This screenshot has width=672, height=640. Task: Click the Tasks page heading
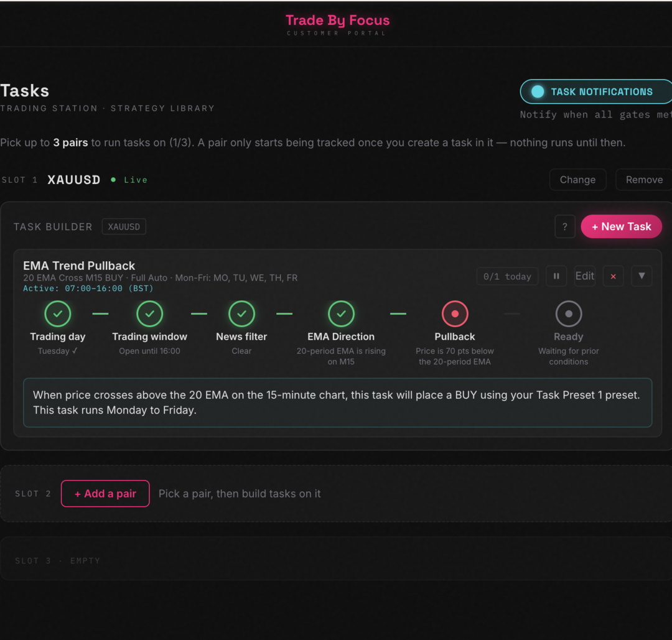(x=24, y=91)
